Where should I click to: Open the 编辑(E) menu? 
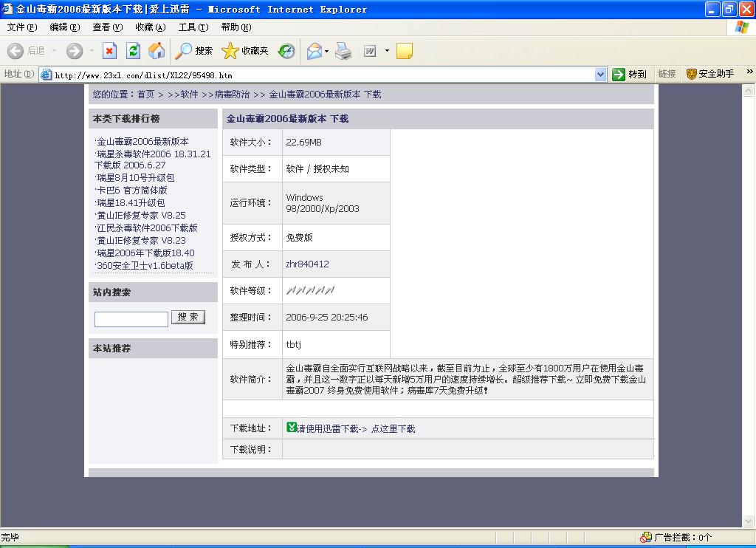coord(65,27)
